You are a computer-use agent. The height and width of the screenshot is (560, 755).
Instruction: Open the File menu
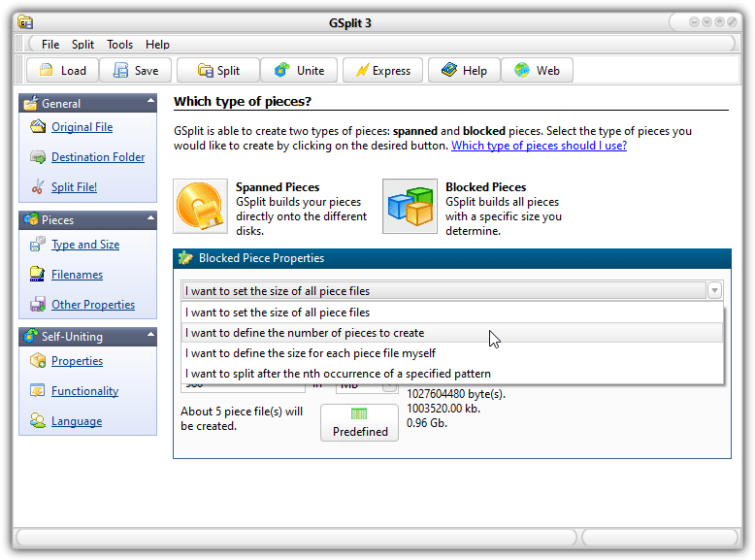50,45
